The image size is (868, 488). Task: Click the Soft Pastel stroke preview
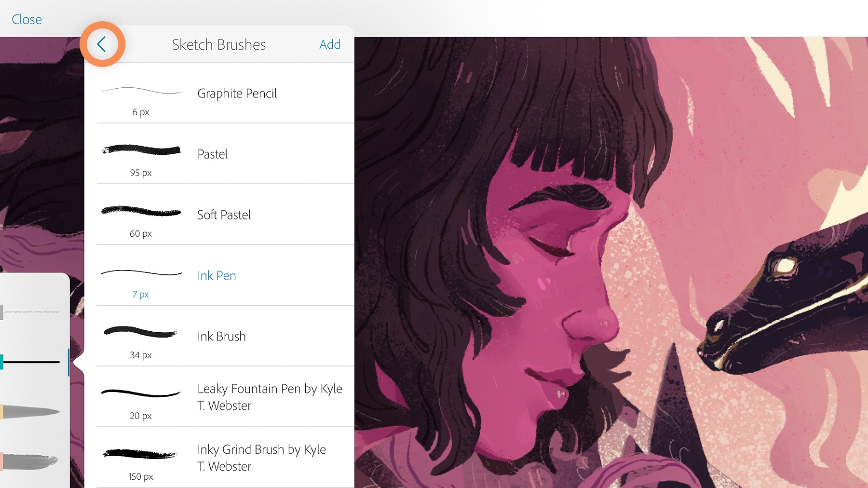point(141,211)
